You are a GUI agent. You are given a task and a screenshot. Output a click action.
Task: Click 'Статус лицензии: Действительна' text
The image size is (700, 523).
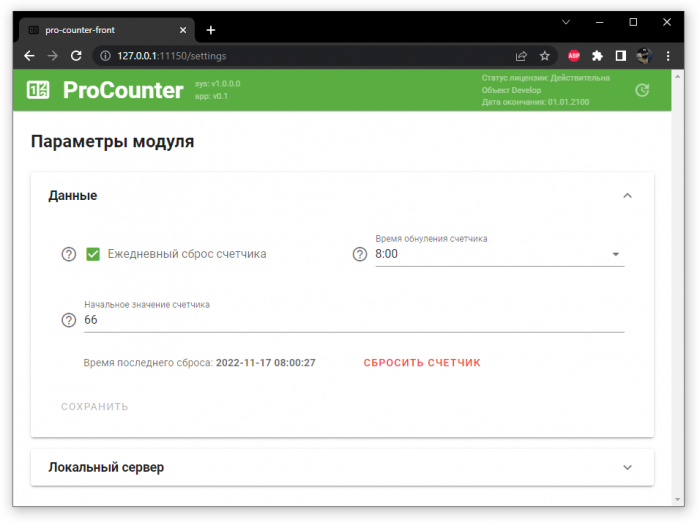[546, 78]
